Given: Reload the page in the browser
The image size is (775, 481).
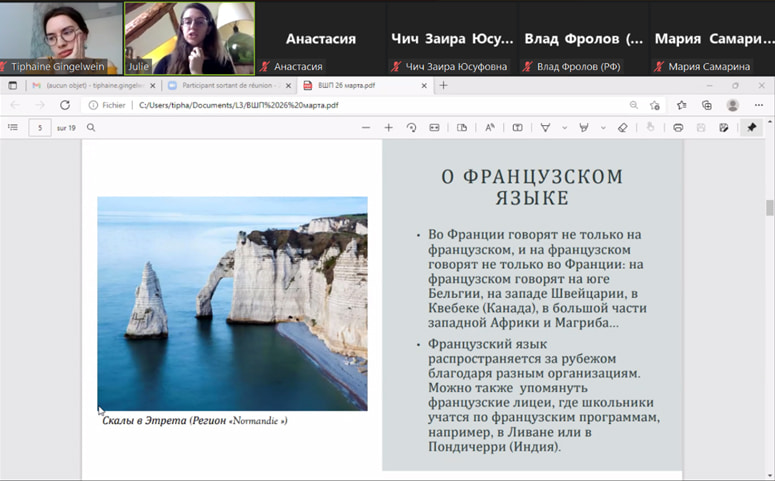Looking at the screenshot, I should (x=65, y=105).
